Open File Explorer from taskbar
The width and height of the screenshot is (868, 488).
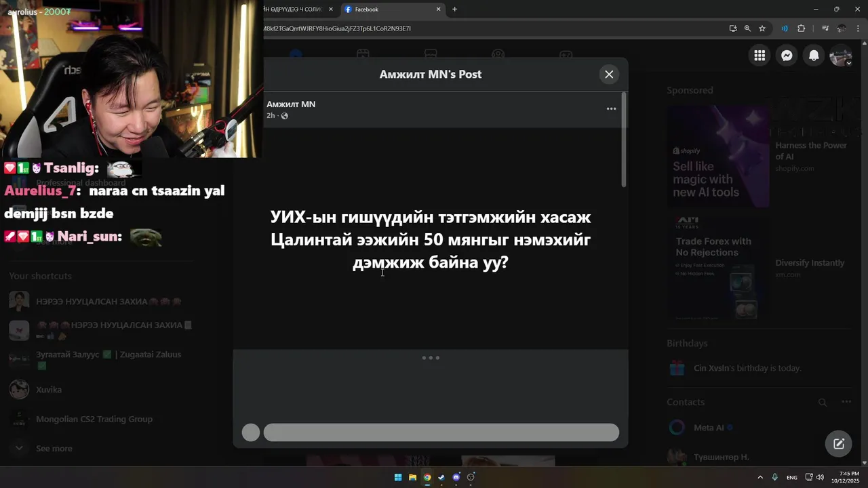[x=412, y=477]
